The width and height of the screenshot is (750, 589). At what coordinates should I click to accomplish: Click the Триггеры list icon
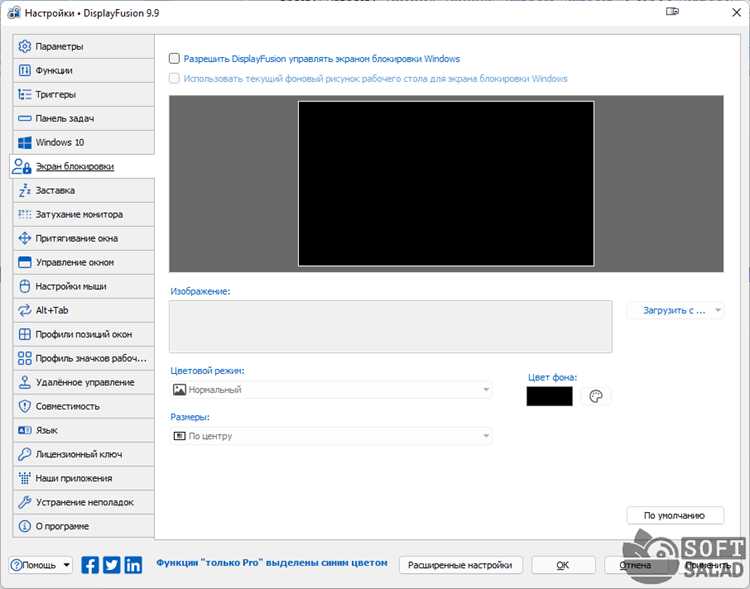pyautogui.click(x=24, y=94)
